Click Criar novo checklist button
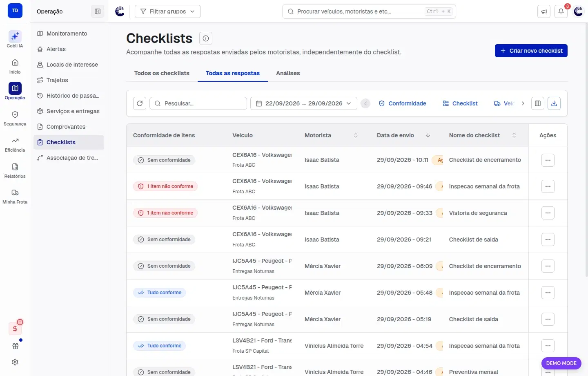 click(531, 51)
